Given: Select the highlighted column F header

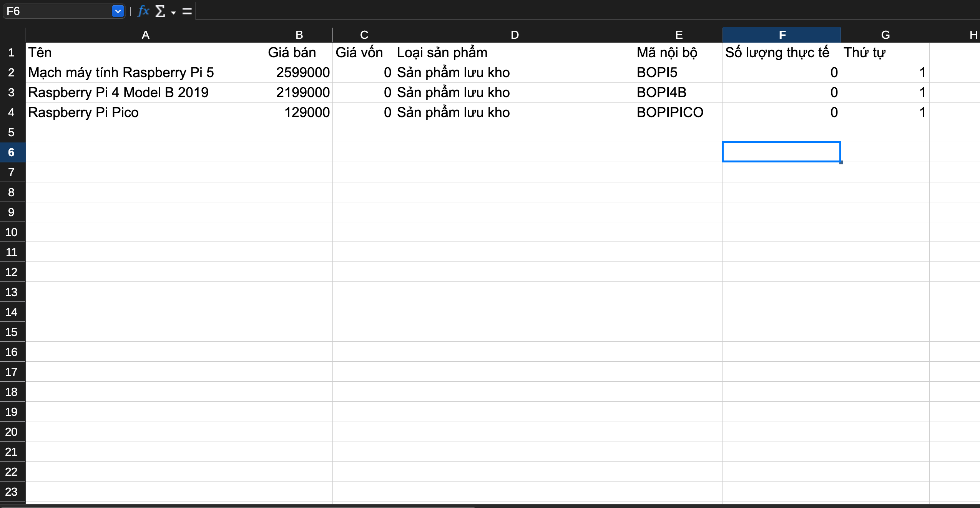Looking at the screenshot, I should [782, 35].
